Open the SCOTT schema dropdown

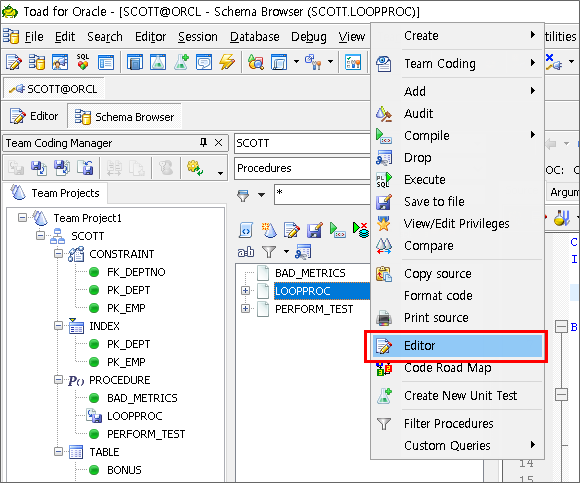303,143
